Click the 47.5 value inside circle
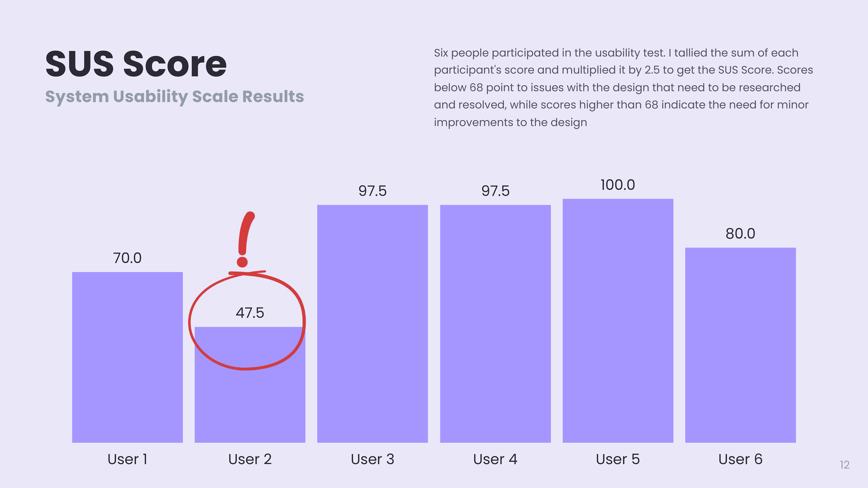 coord(250,313)
